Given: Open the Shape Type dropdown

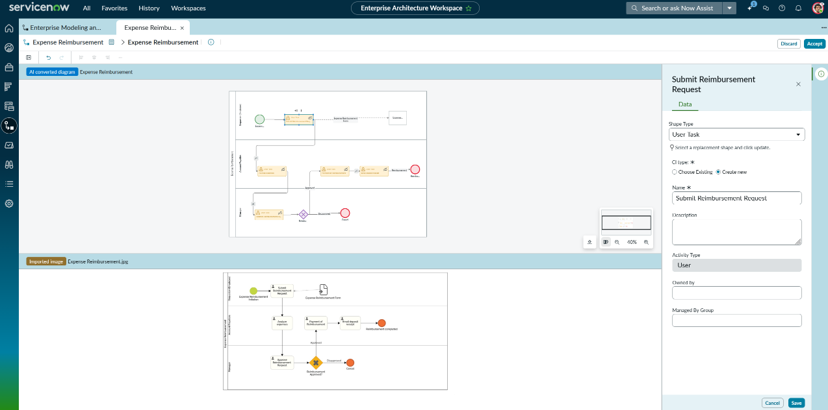Looking at the screenshot, I should tap(737, 135).
